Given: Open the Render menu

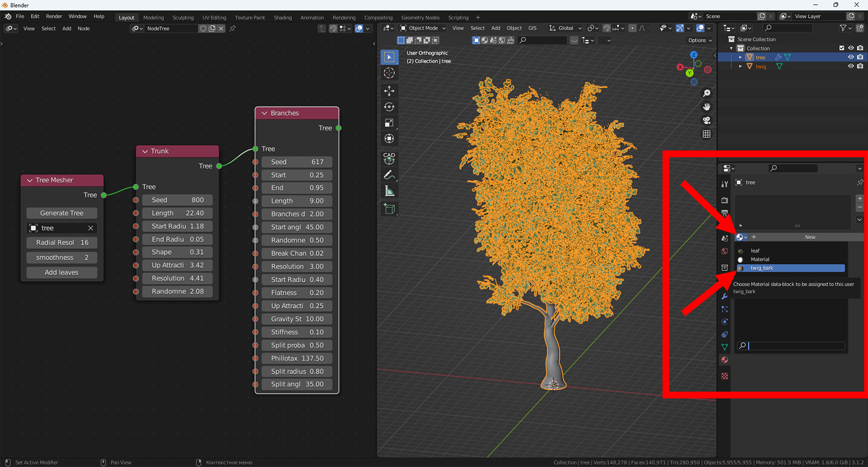Looking at the screenshot, I should point(54,16).
